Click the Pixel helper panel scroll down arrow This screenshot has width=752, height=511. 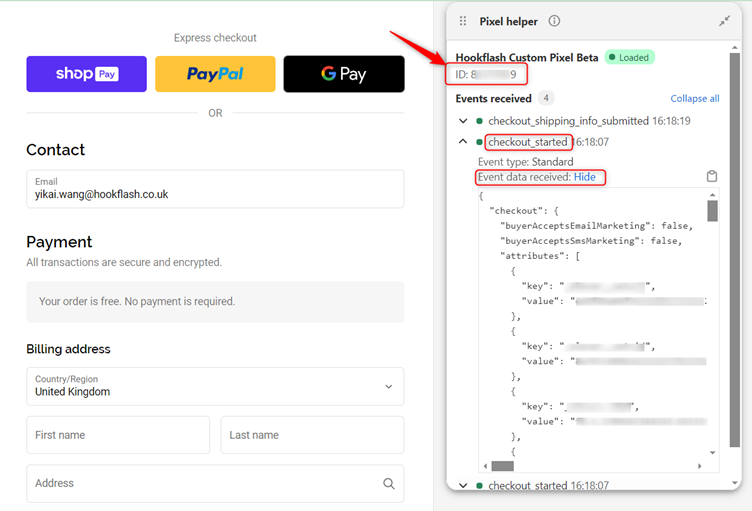[x=735, y=483]
